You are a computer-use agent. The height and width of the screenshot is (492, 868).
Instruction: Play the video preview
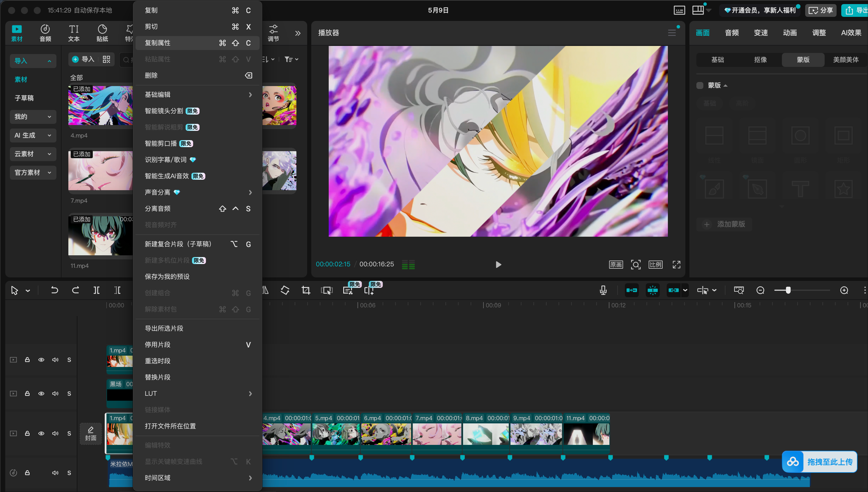[498, 264]
